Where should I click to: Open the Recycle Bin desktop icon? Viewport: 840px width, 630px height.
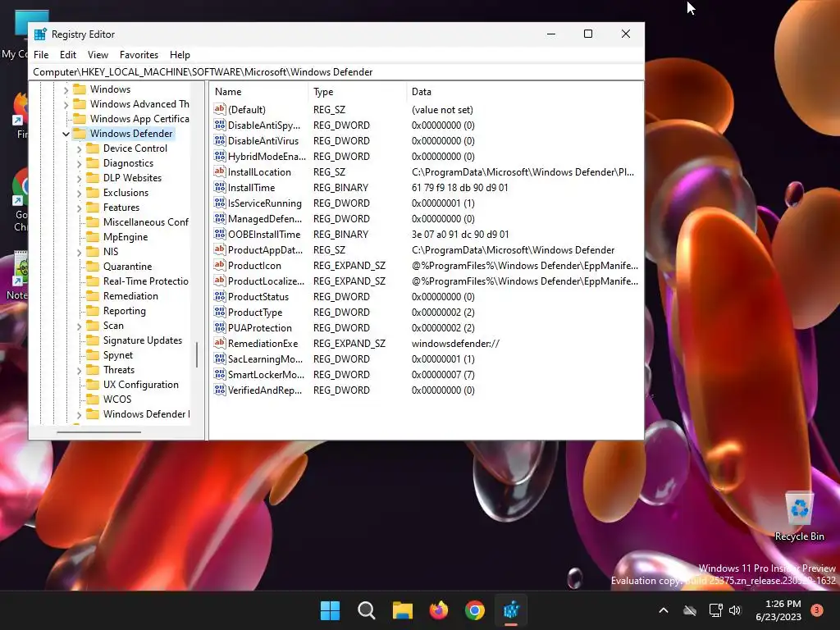click(799, 516)
